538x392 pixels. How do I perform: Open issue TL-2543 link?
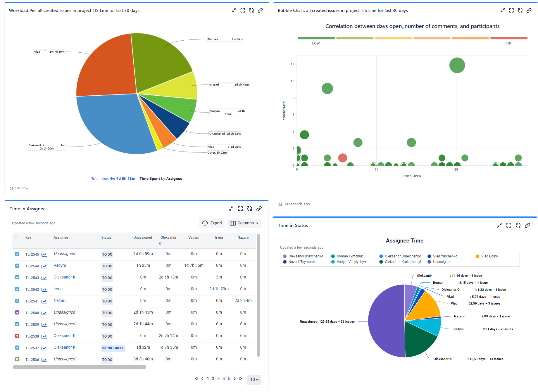pyautogui.click(x=32, y=277)
